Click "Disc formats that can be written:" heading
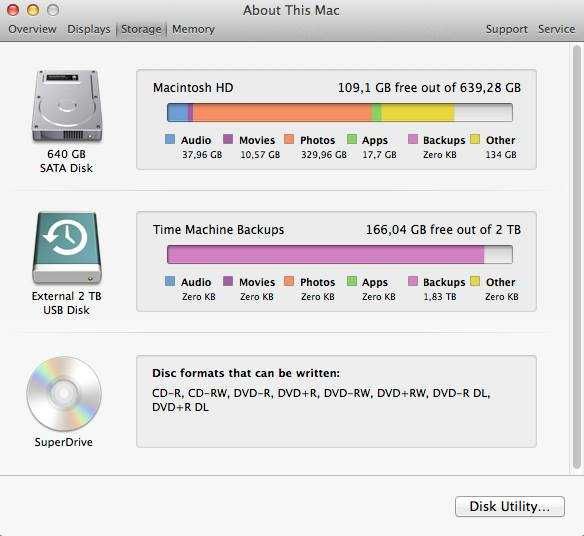The image size is (584, 536). [x=246, y=373]
